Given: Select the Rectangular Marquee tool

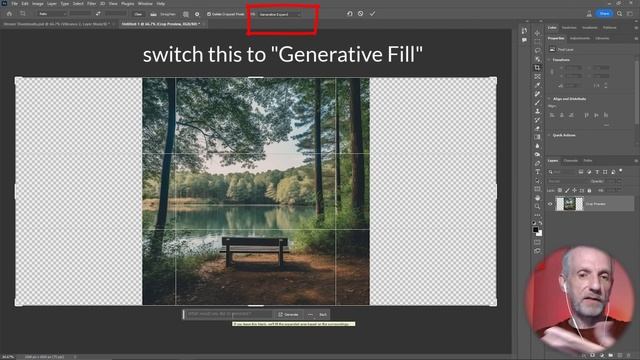Looking at the screenshot, I should [537, 42].
